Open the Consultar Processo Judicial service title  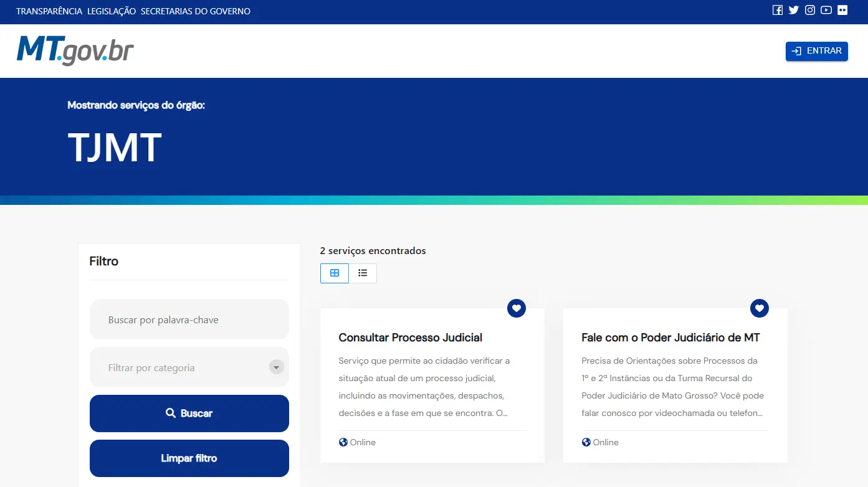[410, 338]
